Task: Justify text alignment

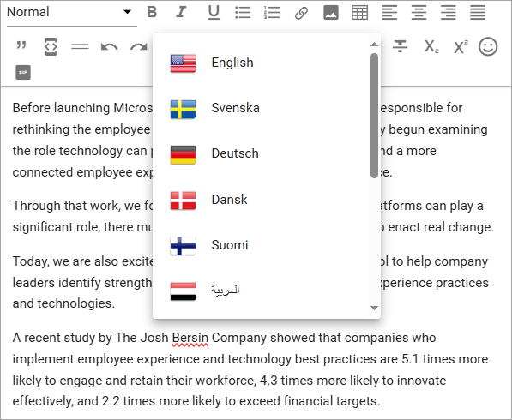Action: pos(478,13)
